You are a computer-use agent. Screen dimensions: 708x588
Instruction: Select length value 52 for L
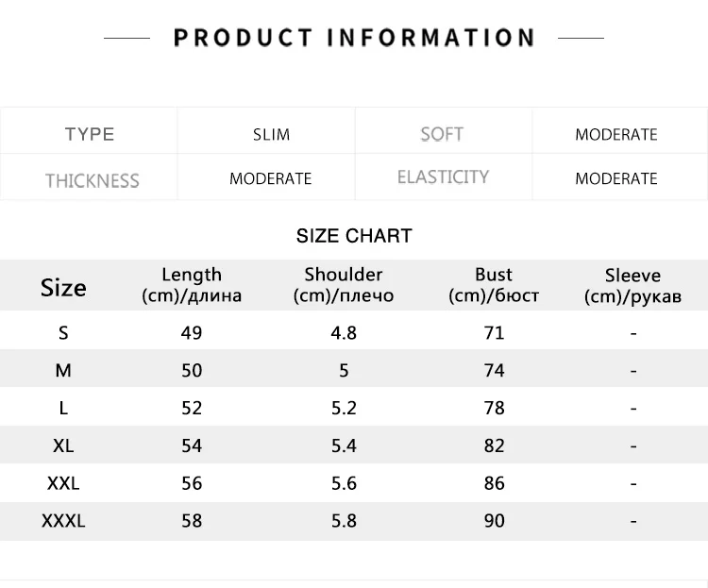click(x=192, y=409)
